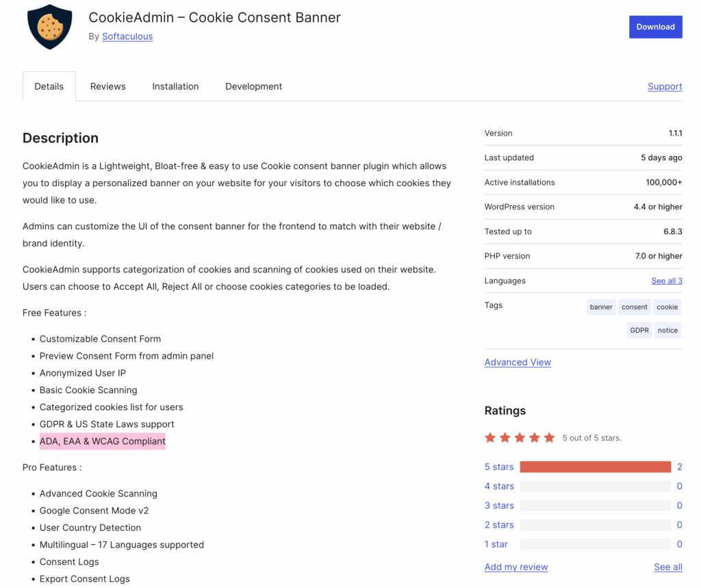This screenshot has width=701, height=588.
Task: Click the CookieAdmin cookie shield logo
Action: click(x=49, y=27)
